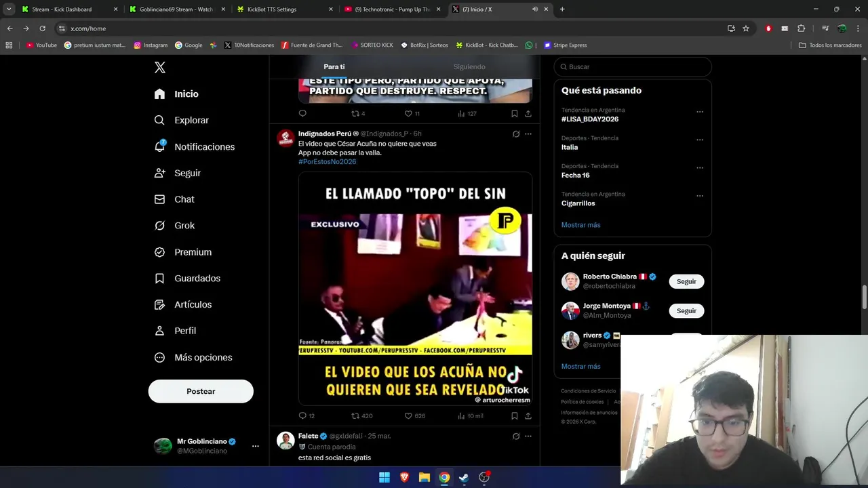Like the top post with 11 likes
868x488 pixels.
point(408,113)
